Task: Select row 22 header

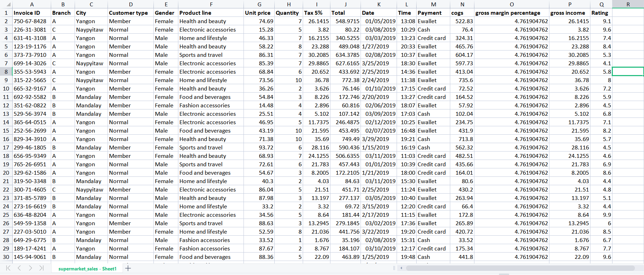Action: [6, 189]
